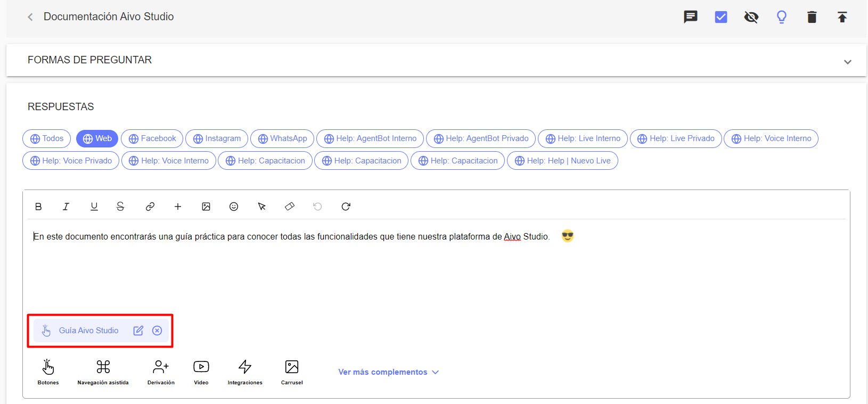Add a Carrusel complement
Screen dimensions: 868x404
pos(292,372)
